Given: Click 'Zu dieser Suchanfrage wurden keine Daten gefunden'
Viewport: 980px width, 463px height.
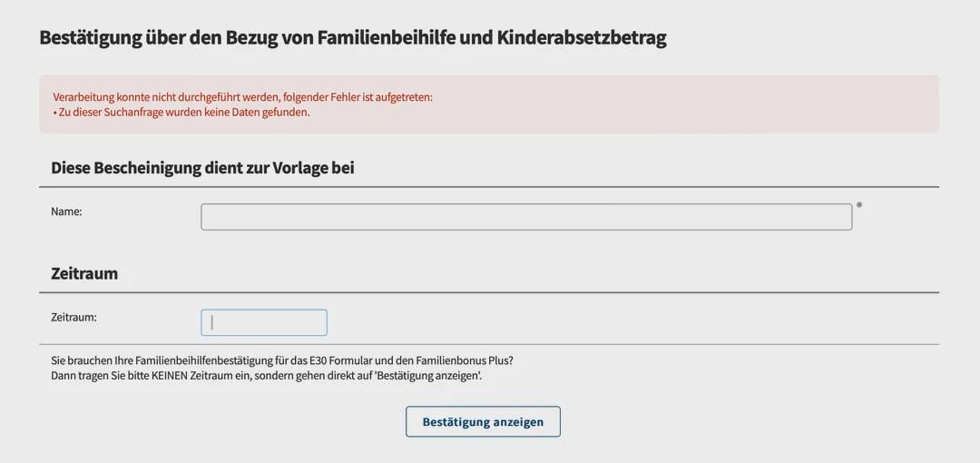Looking at the screenshot, I should pos(184,113).
